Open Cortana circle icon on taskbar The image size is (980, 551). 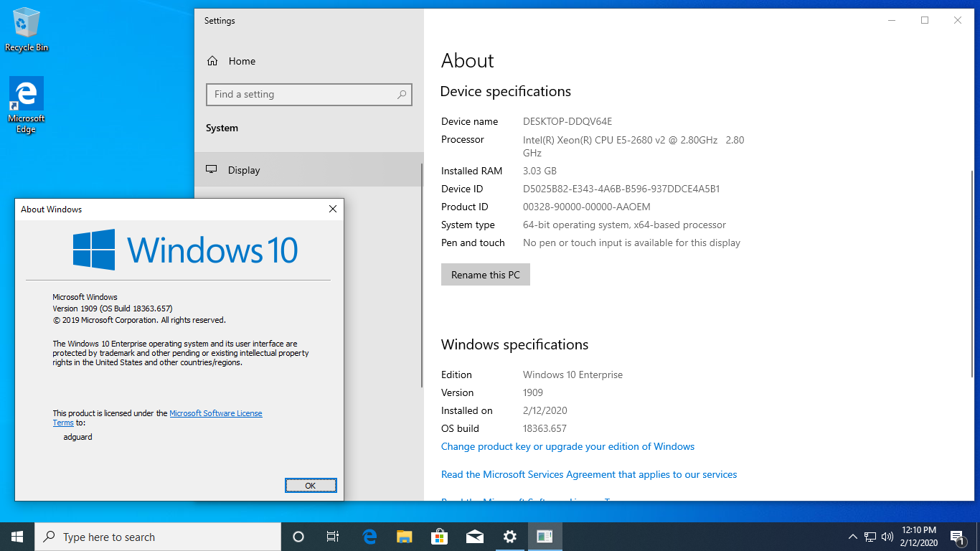pyautogui.click(x=298, y=537)
